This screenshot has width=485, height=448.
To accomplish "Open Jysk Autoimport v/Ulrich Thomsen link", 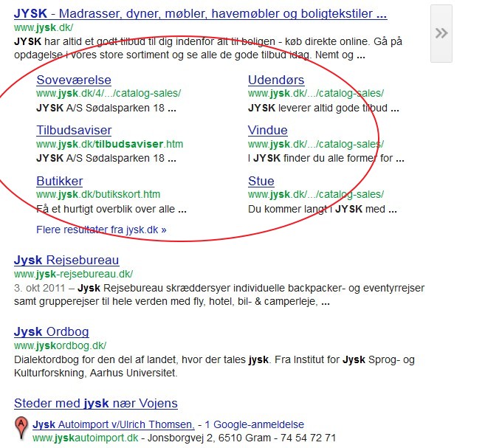I will coord(114,424).
